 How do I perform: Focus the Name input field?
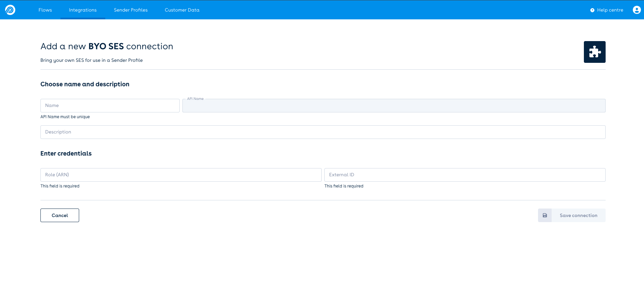coord(110,106)
